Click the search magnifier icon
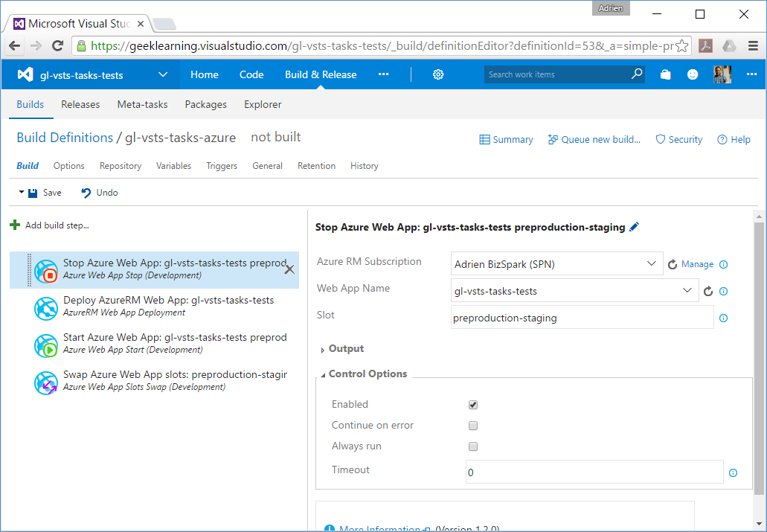This screenshot has height=532, width=767. pyautogui.click(x=636, y=74)
